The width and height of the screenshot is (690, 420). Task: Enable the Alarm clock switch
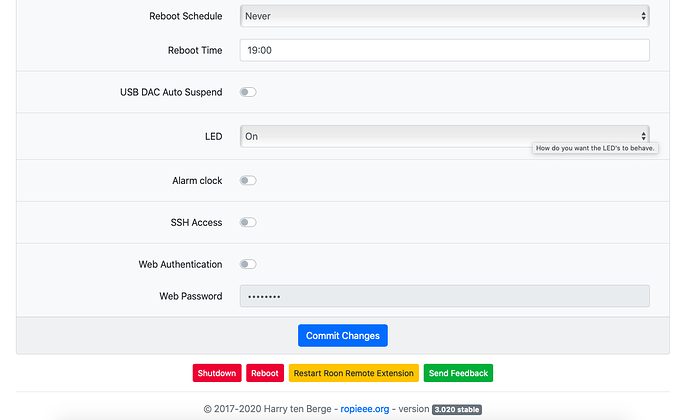[248, 181]
